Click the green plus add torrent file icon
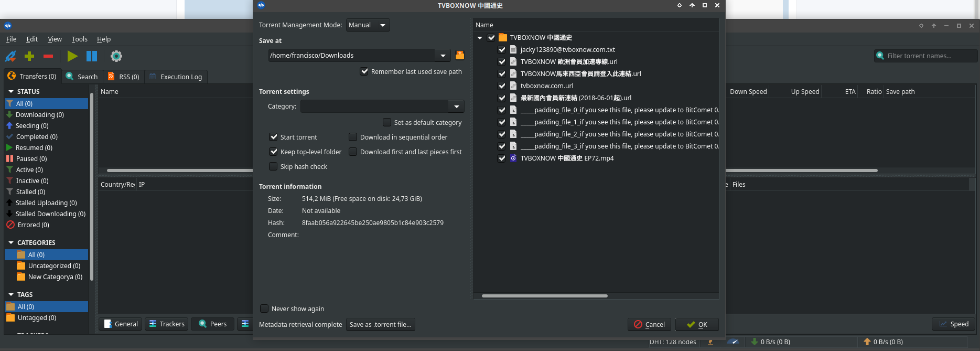 click(x=29, y=56)
